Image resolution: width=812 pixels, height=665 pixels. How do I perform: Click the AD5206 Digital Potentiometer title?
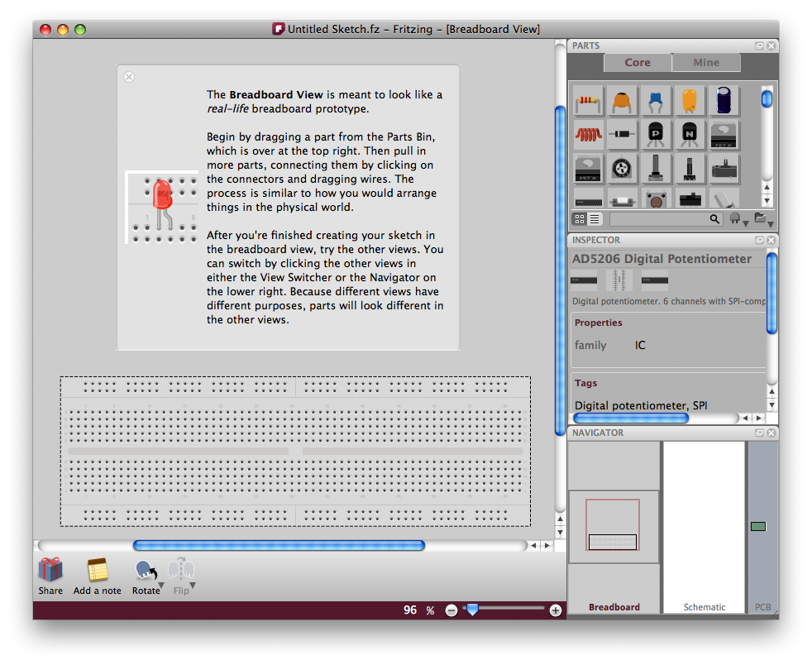(662, 259)
